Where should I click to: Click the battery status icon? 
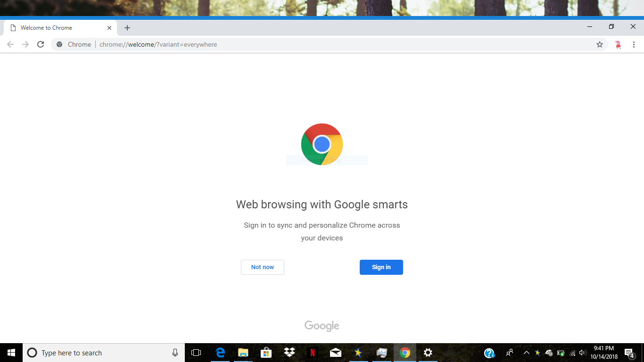(x=561, y=353)
